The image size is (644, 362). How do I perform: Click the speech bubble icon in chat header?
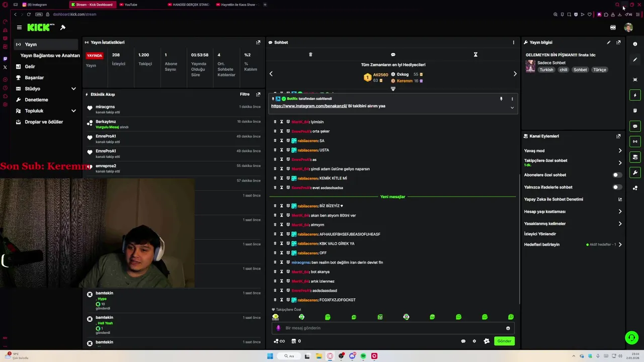point(393,54)
